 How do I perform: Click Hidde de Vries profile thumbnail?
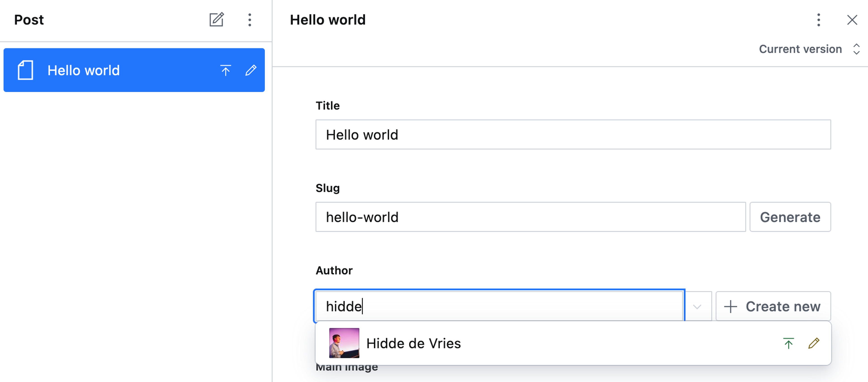344,343
